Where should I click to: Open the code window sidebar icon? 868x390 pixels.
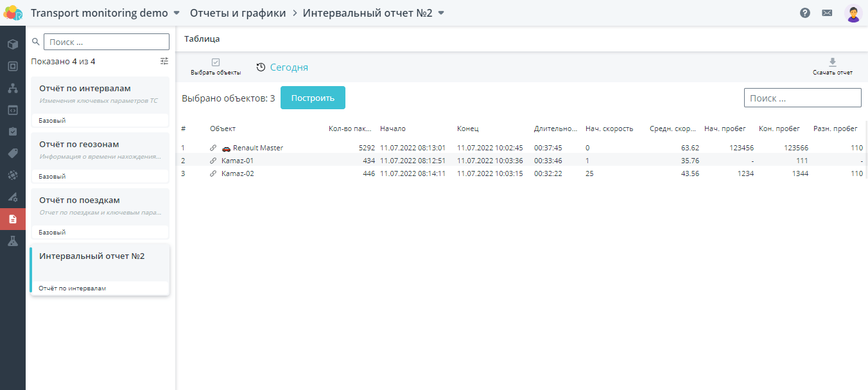pyautogui.click(x=12, y=110)
